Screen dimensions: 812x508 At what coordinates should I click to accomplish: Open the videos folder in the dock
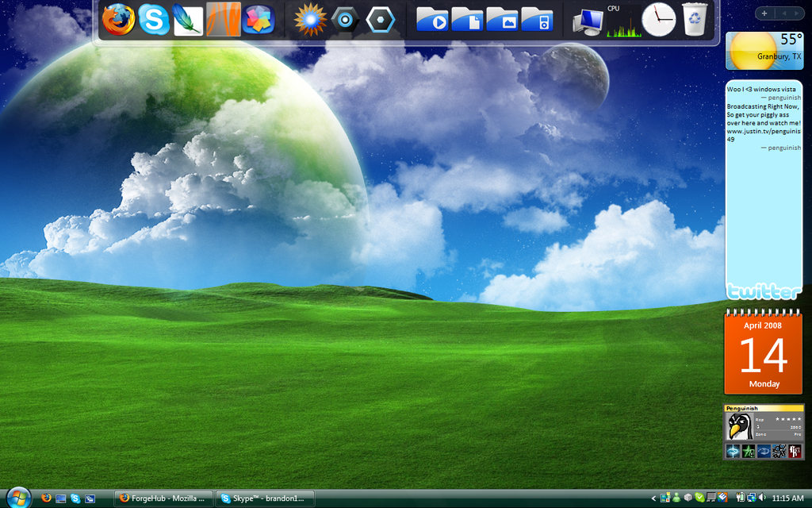[x=432, y=20]
